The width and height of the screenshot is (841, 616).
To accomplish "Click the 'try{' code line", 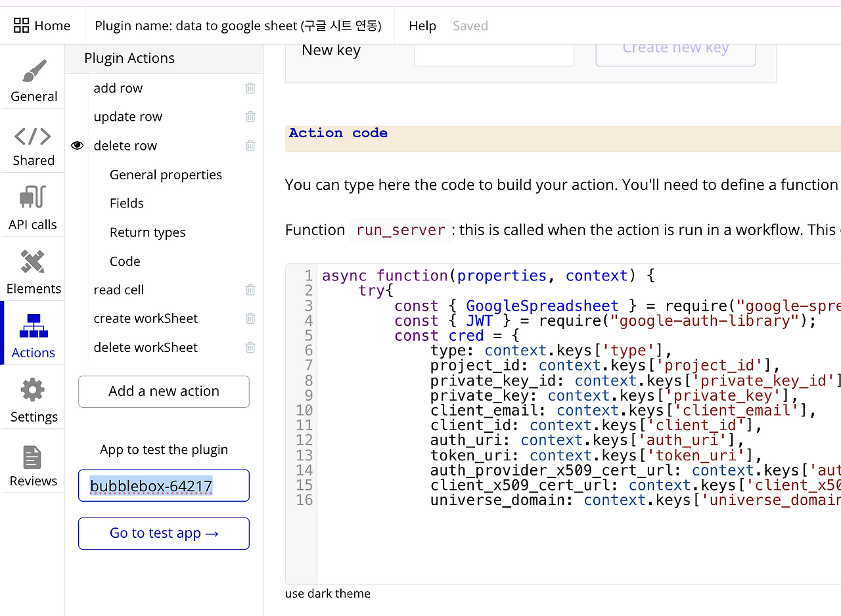I will [x=376, y=291].
